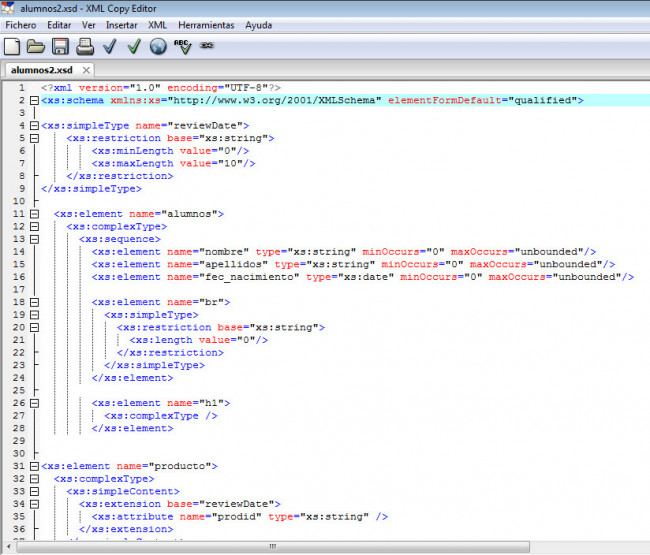Open in browser via globe icon

click(158, 46)
